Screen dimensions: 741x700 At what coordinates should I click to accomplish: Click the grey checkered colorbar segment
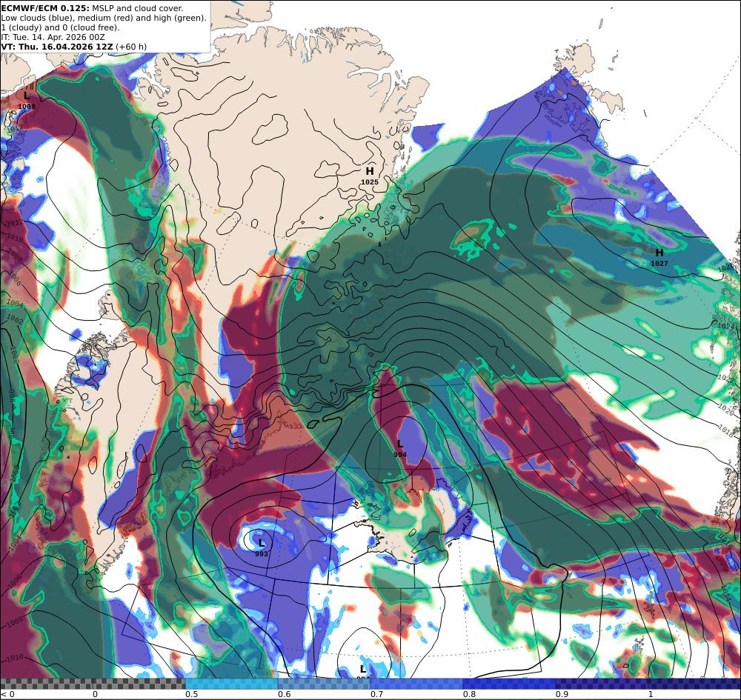point(93,684)
